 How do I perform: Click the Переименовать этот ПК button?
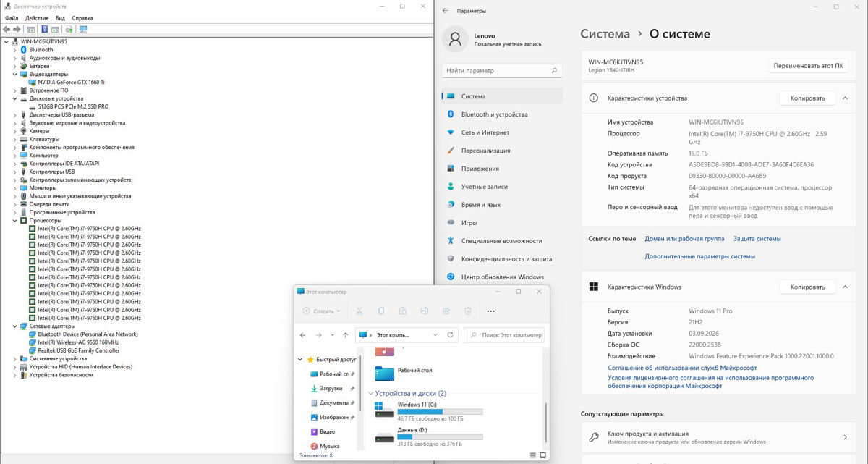coord(807,65)
